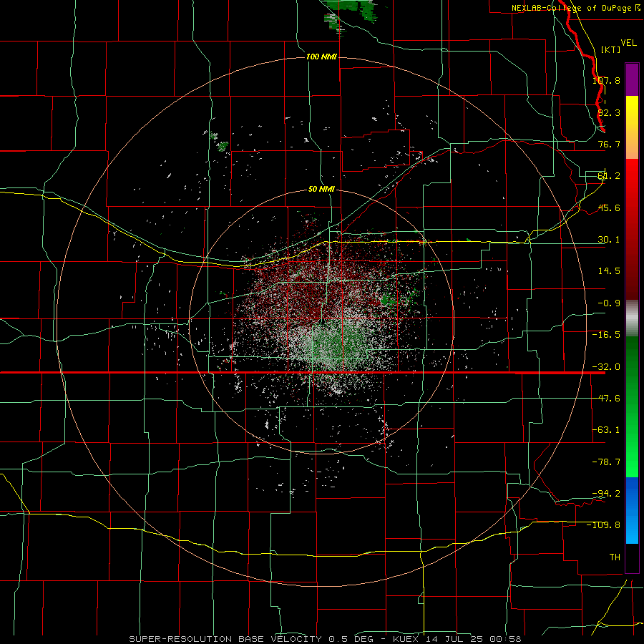Select the -63.1 velocity scale value

pyautogui.click(x=606, y=430)
